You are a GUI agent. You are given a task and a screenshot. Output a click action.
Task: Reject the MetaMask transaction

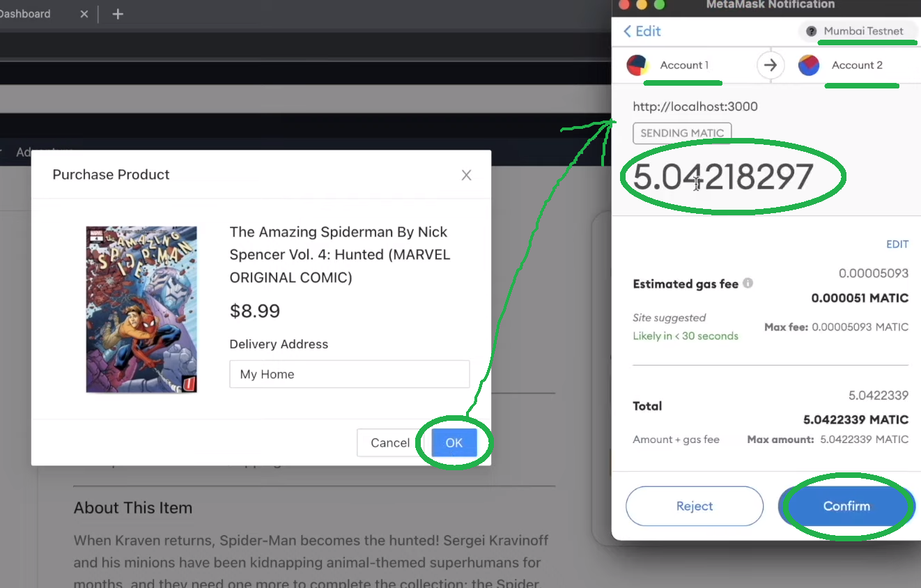click(695, 506)
